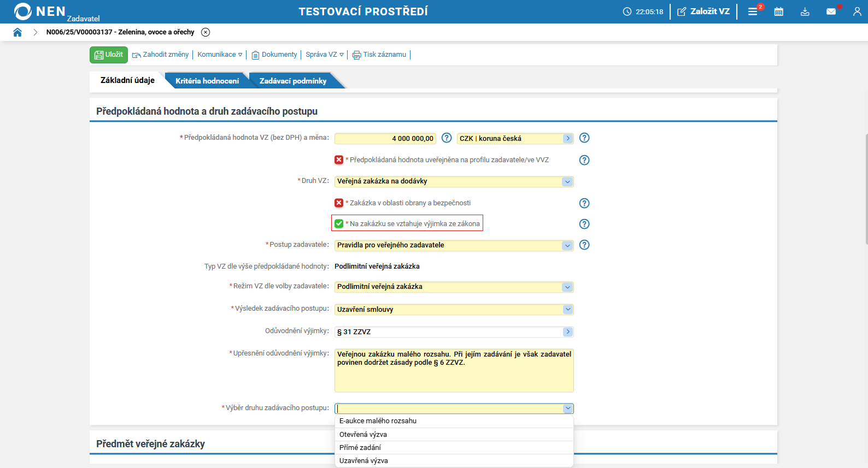Collapse the Výběr druhu zadávacího postupu list arrow
The image size is (868, 468).
tap(568, 408)
